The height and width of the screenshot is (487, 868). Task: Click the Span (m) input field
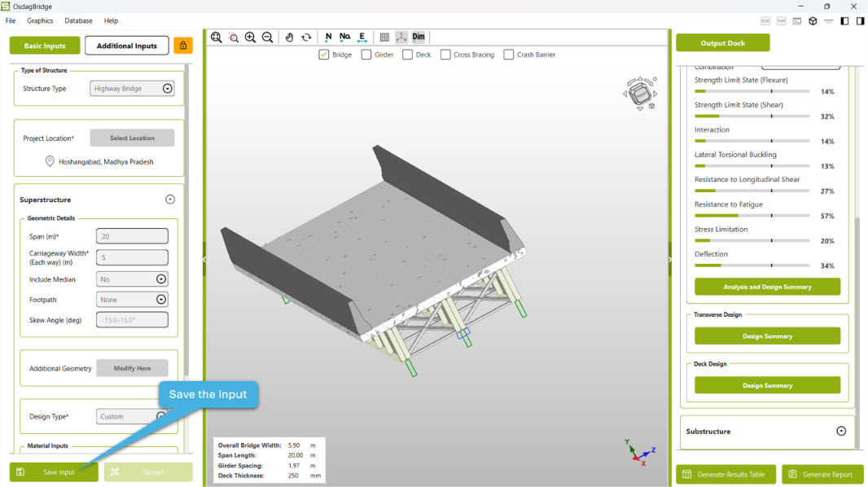point(132,236)
